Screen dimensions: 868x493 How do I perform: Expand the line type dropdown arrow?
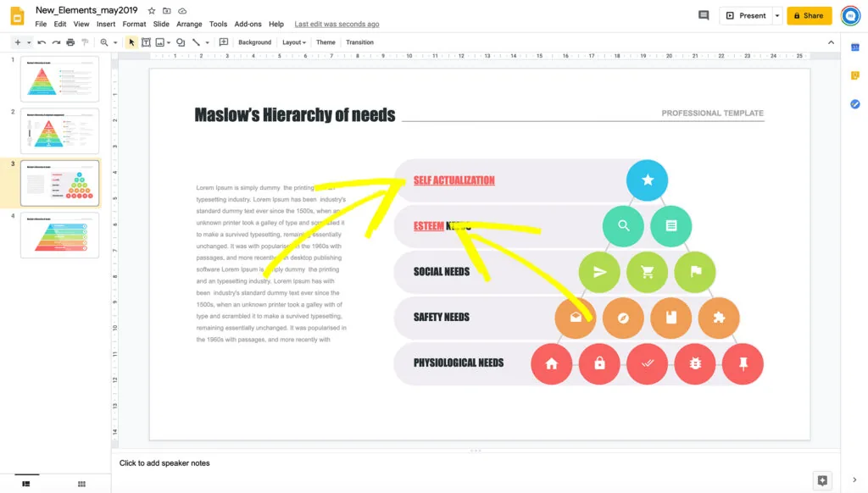tap(207, 42)
